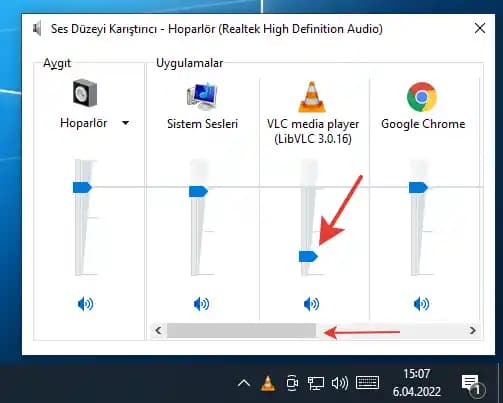Click right arrow of applications scrollbar
This screenshot has height=403, width=503.
[472, 331]
